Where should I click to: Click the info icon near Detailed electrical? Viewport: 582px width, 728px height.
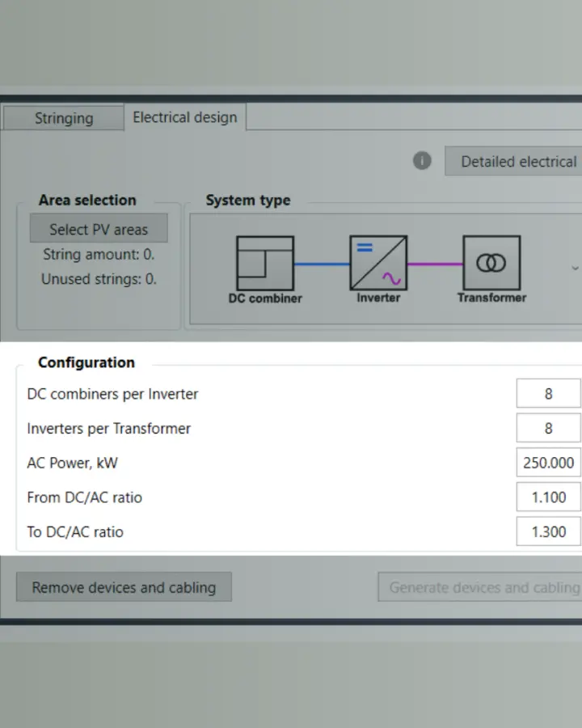coord(422,161)
